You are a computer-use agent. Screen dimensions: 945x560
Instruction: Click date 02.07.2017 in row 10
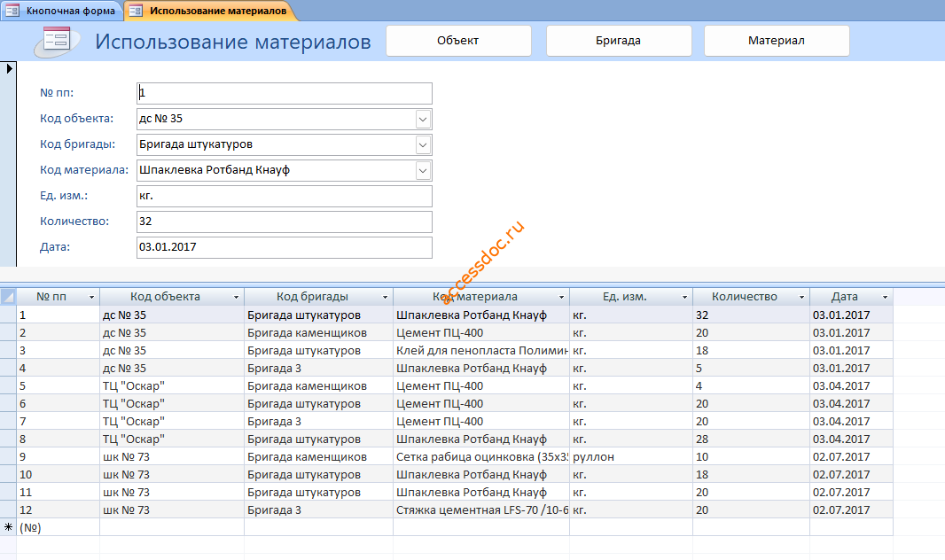[x=851, y=475]
